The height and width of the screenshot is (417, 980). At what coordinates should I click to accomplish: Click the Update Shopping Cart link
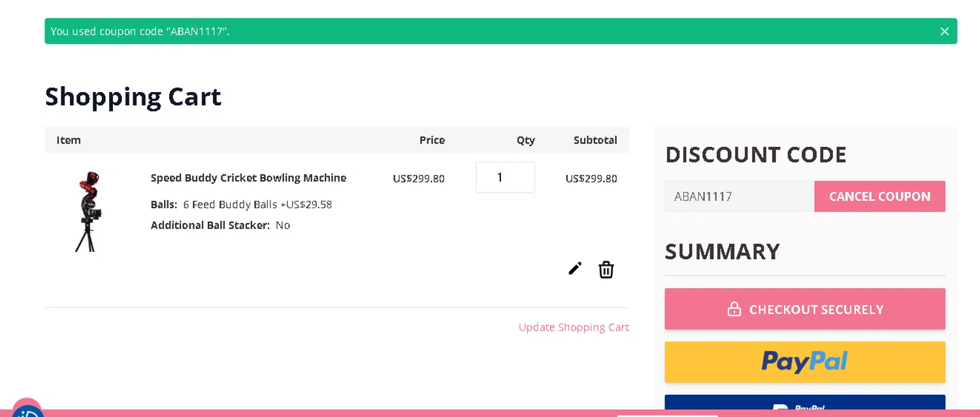pyautogui.click(x=574, y=328)
